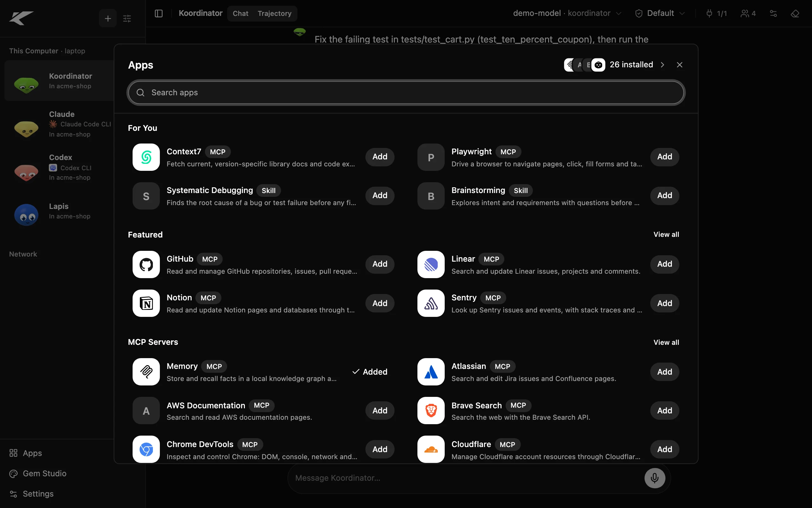Viewport: 812px width, 508px height.
Task: Click the Search apps field
Action: click(x=406, y=92)
